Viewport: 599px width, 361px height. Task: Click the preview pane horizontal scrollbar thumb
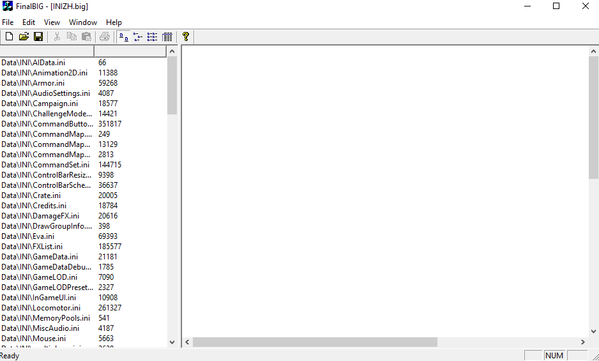(315, 342)
